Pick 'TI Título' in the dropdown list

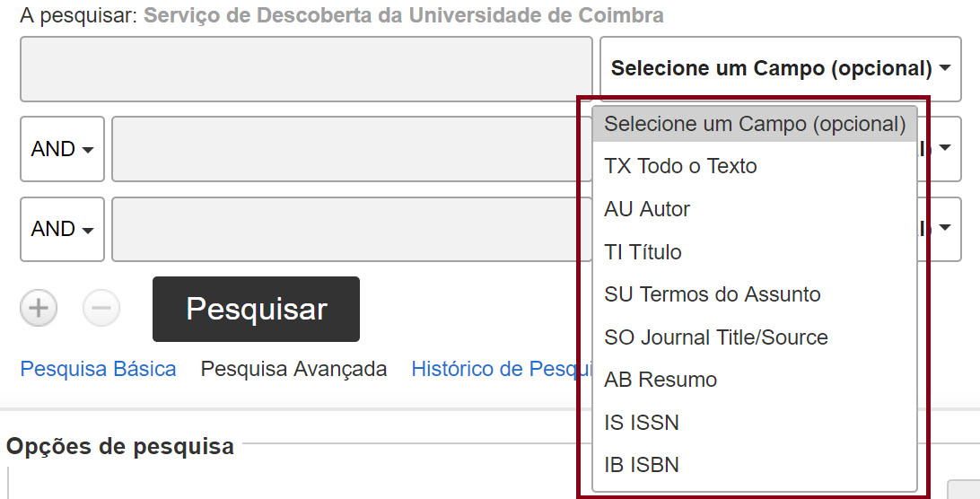pyautogui.click(x=643, y=252)
